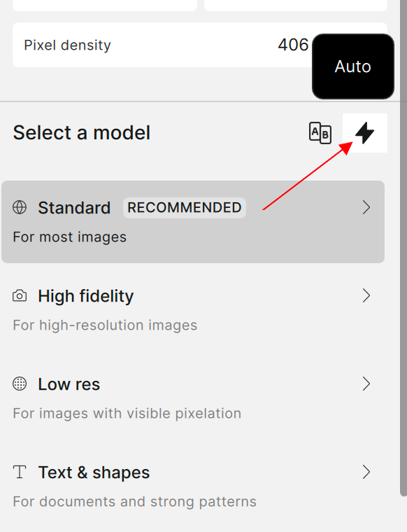Image resolution: width=407 pixels, height=532 pixels.
Task: Click the Select a model heading
Action: coord(81,133)
